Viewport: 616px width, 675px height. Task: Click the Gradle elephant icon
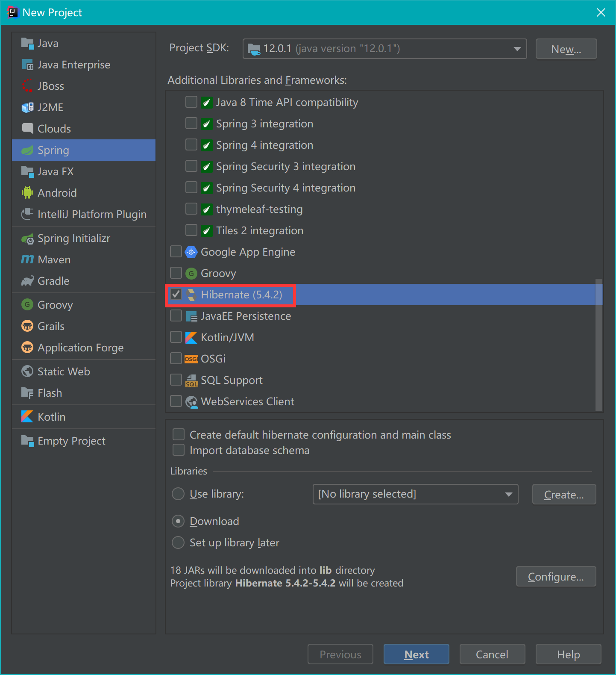27,281
